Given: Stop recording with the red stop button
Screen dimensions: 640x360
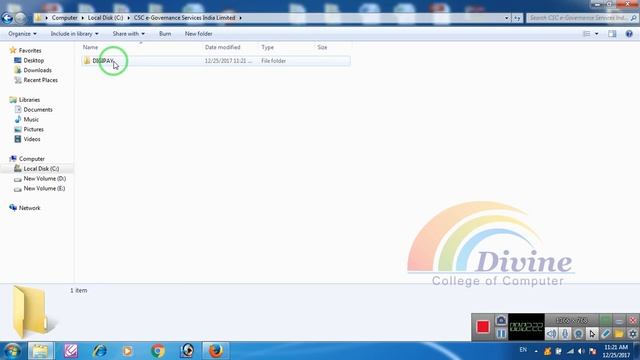Looking at the screenshot, I should tap(482, 327).
